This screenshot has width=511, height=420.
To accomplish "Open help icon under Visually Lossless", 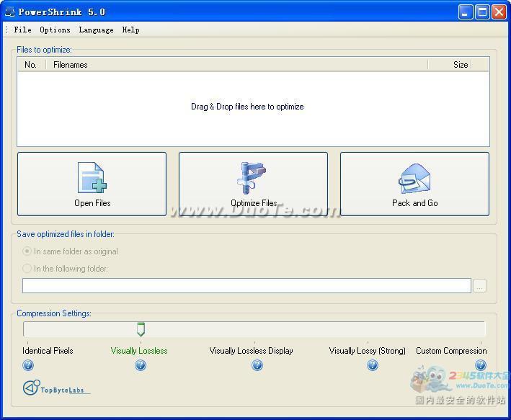I will pyautogui.click(x=141, y=365).
